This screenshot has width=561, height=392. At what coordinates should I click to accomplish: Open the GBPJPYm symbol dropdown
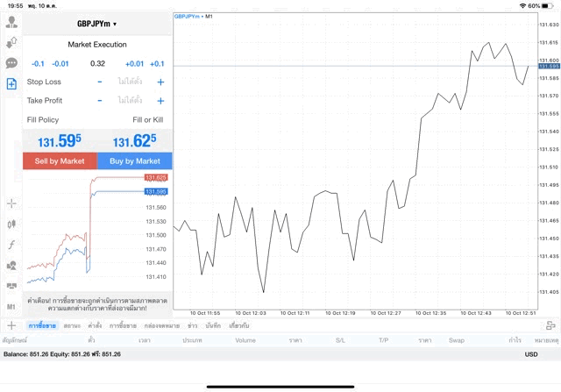coord(96,24)
